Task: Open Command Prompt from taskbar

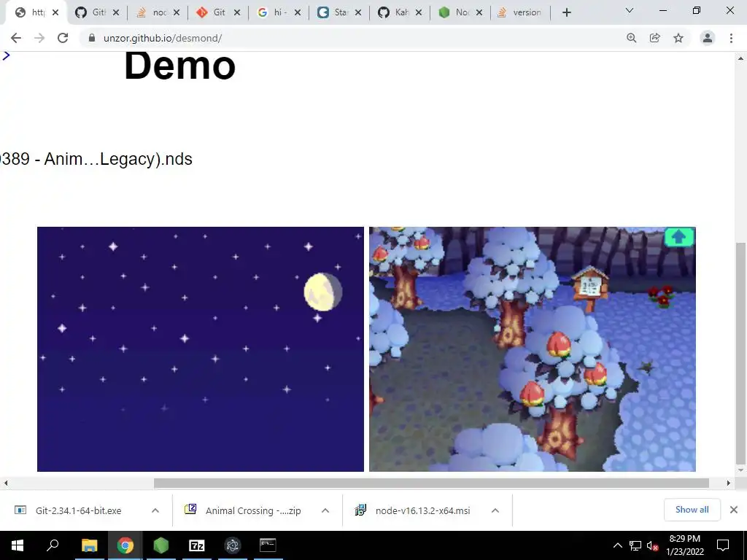Action: coord(268,545)
